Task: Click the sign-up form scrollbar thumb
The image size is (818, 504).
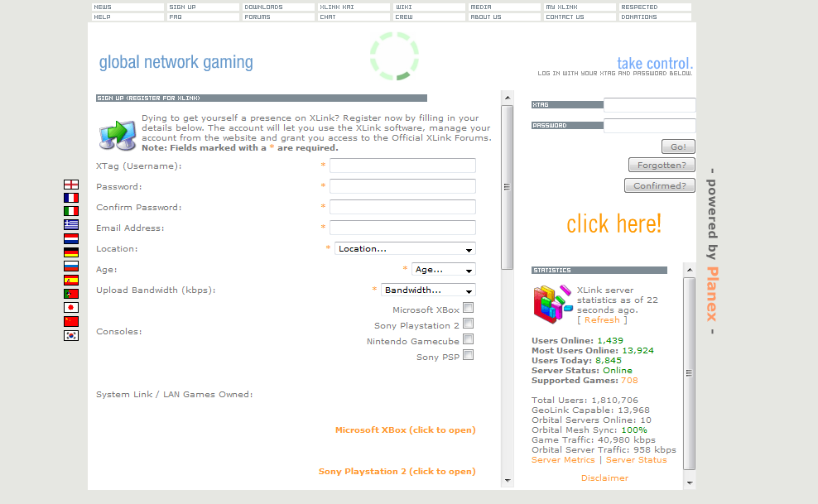Action: [507, 187]
